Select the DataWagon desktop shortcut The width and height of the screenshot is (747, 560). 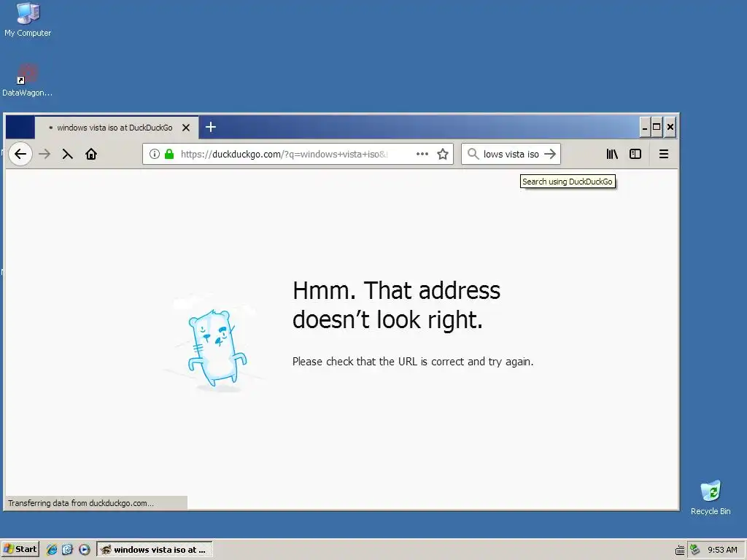pyautogui.click(x=27, y=80)
